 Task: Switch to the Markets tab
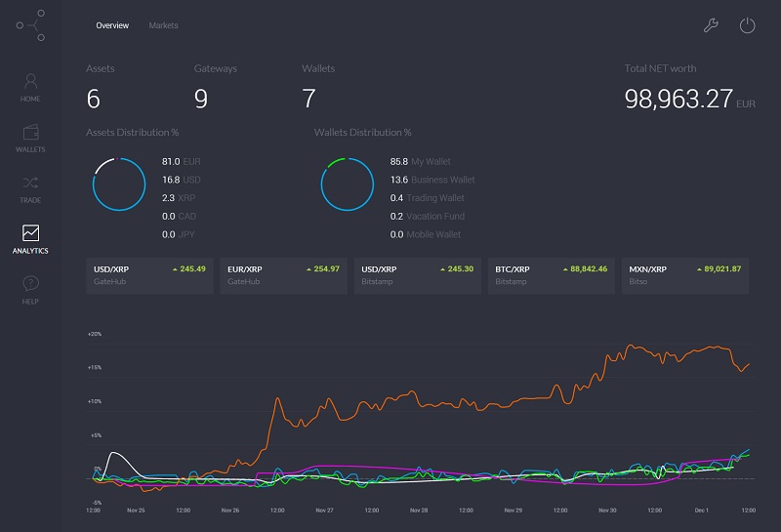[163, 25]
